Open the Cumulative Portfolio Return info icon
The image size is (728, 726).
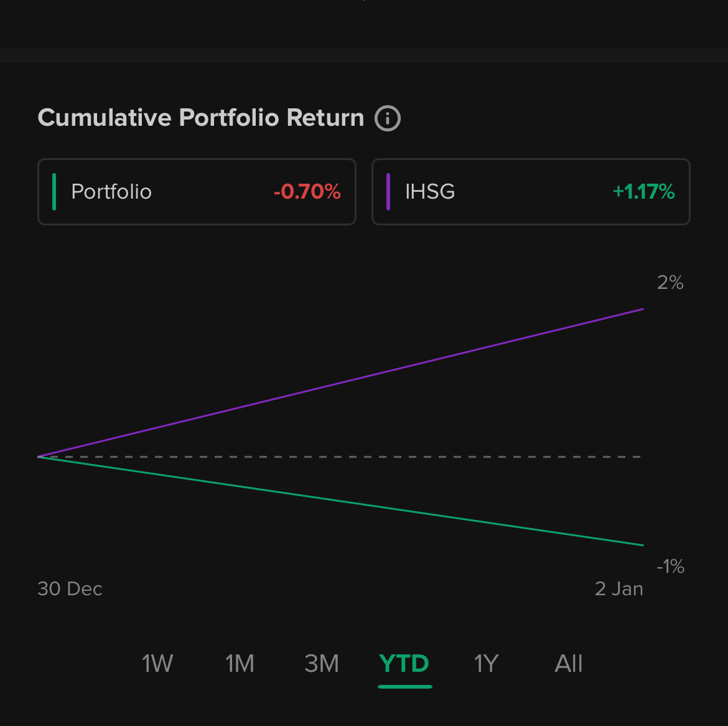point(388,118)
